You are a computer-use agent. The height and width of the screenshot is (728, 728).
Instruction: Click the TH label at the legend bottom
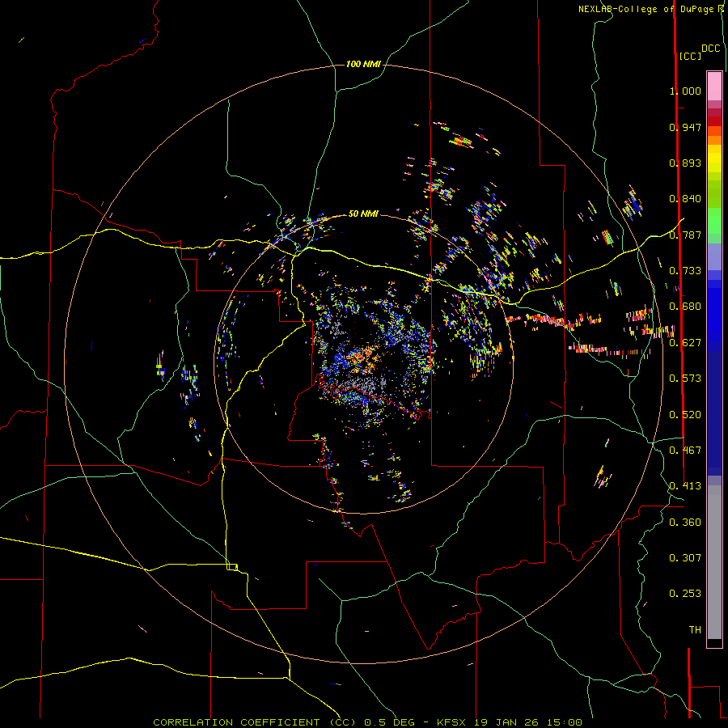point(695,630)
